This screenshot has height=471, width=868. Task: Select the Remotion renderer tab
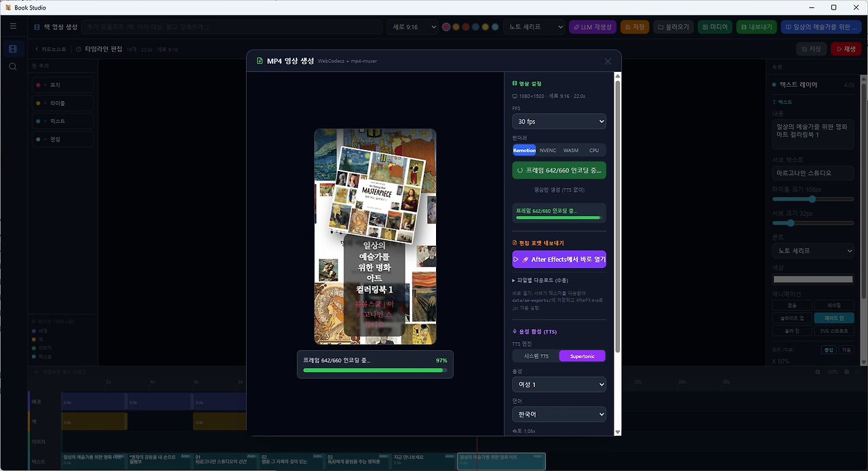[524, 150]
